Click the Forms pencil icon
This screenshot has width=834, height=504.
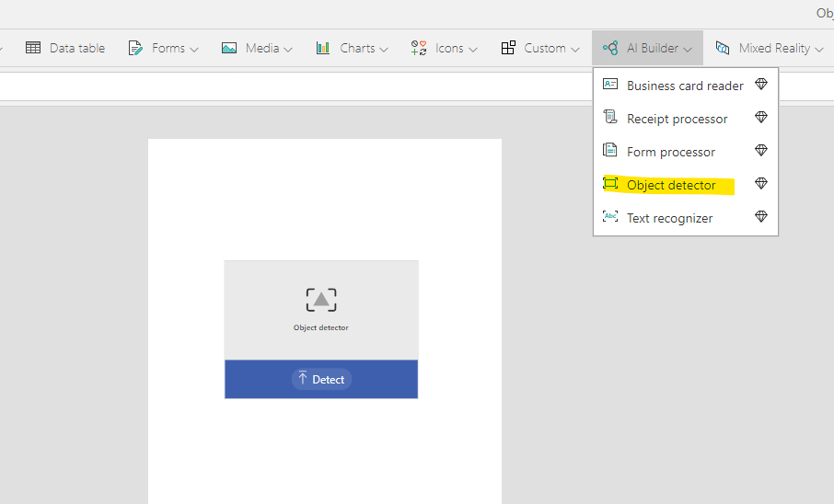click(x=135, y=48)
